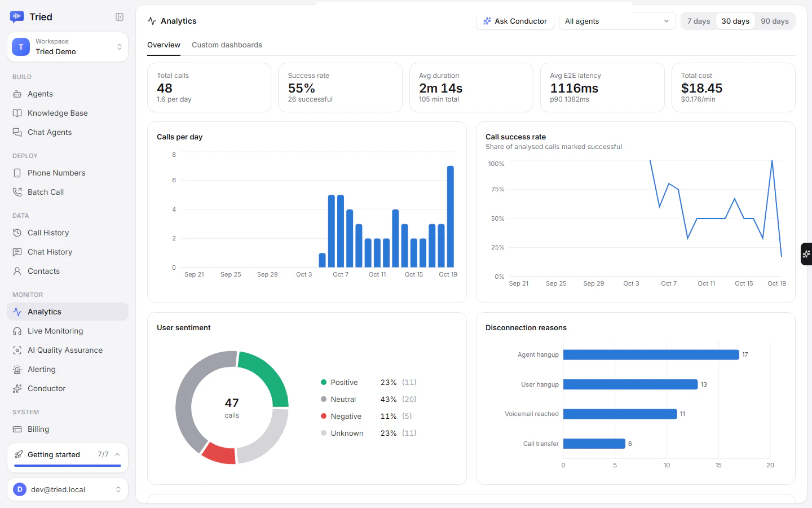Click the Positive green legend dot
This screenshot has height=508, width=812.
tap(324, 382)
